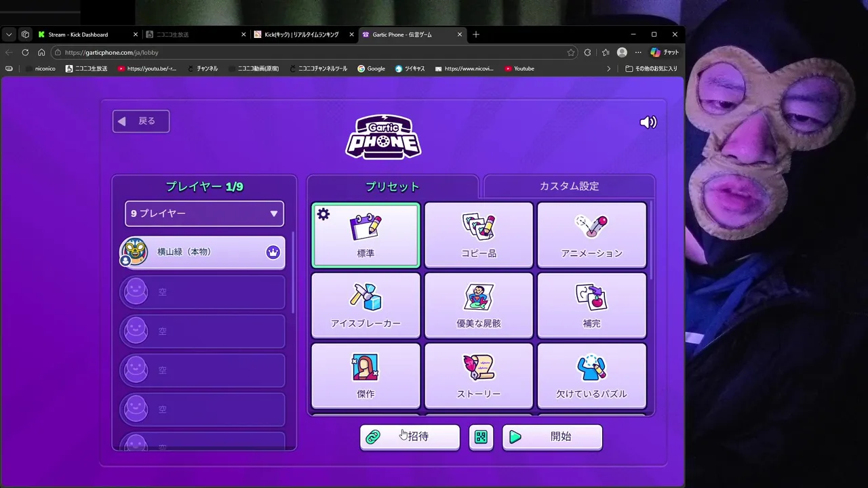
Task: Show the QR code invite button
Action: coord(481,437)
